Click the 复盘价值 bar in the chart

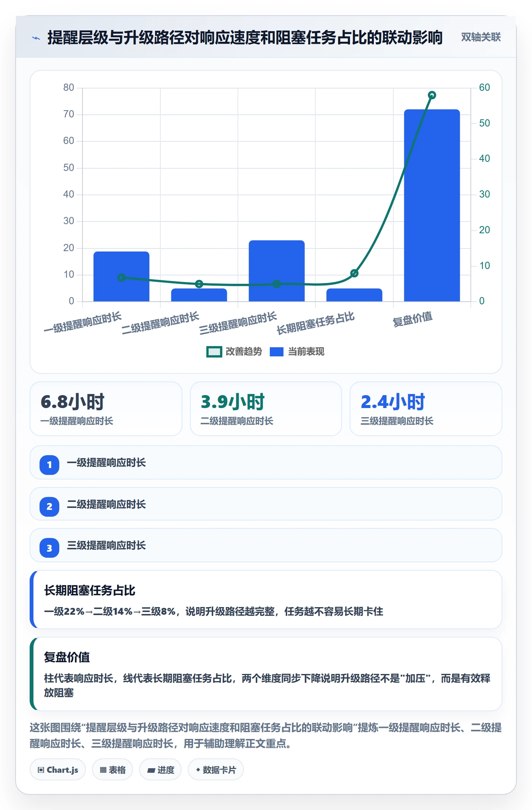click(432, 206)
